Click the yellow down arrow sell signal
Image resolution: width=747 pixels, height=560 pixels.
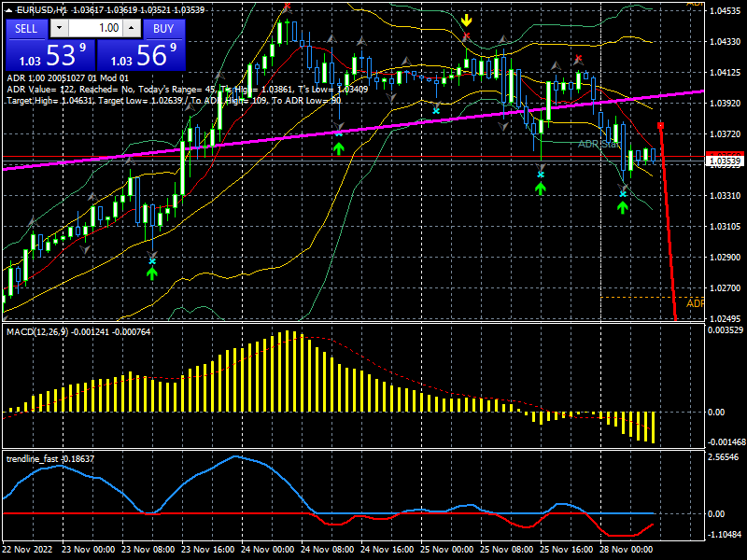click(x=466, y=20)
